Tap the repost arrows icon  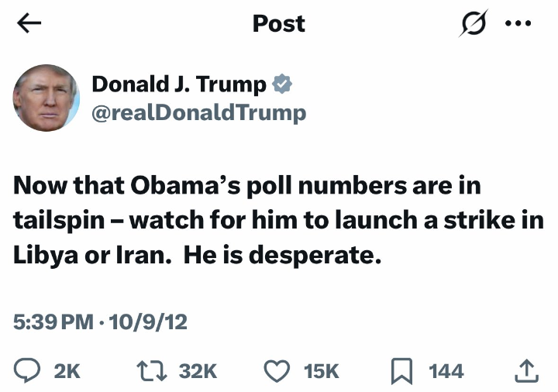coord(154,371)
